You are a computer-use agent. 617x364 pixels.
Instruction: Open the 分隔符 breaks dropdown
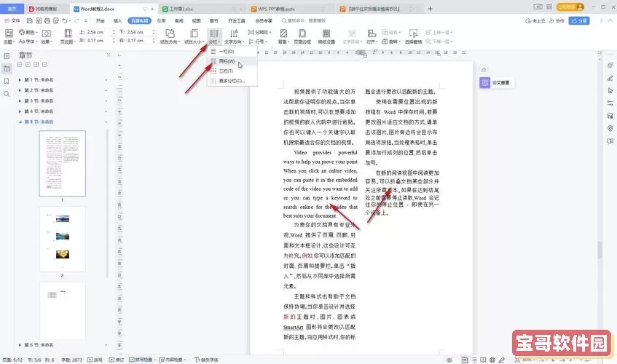click(x=260, y=32)
